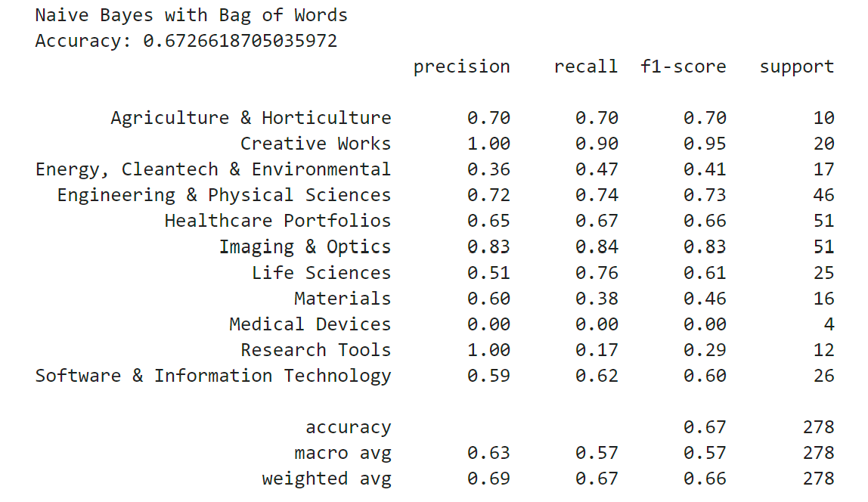
Task: Click the 'Research Tools' row label
Action: [315, 349]
